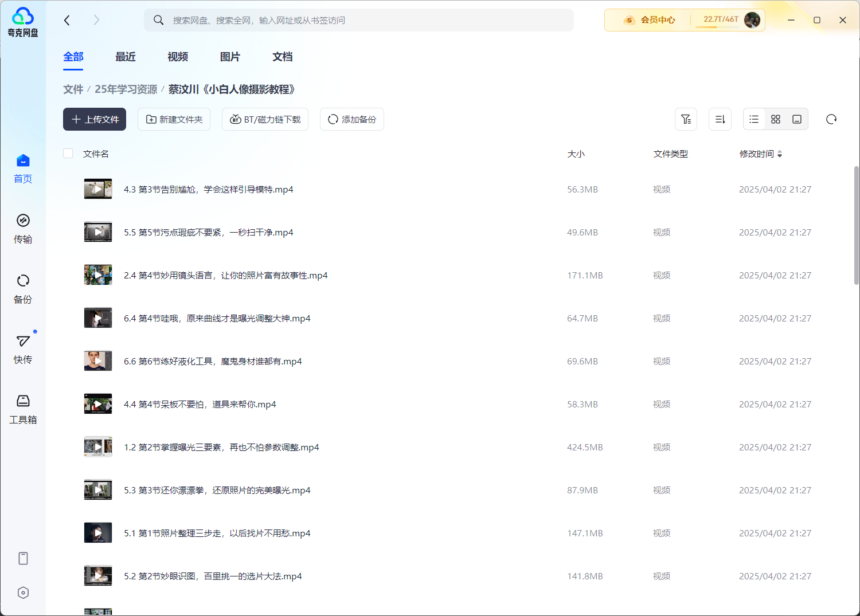
Task: Play thumbnail of 6.4 第4节哇哦 video
Action: (x=98, y=318)
